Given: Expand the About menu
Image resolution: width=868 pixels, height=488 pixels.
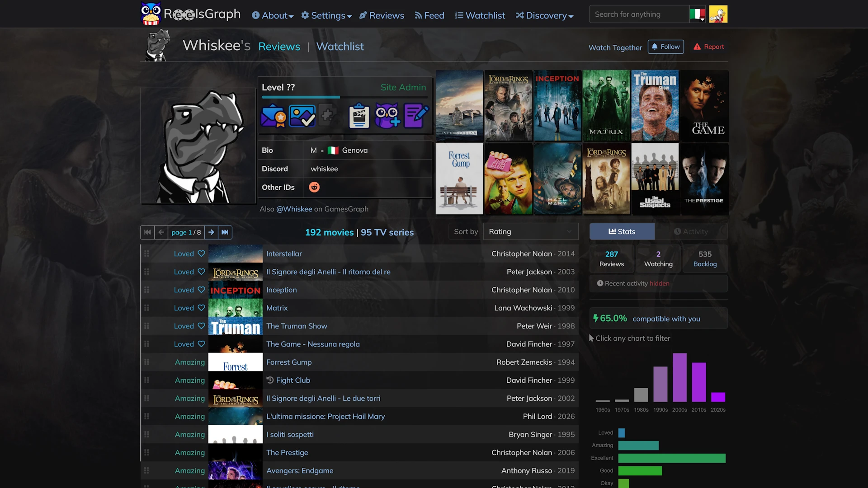Looking at the screenshot, I should [273, 15].
